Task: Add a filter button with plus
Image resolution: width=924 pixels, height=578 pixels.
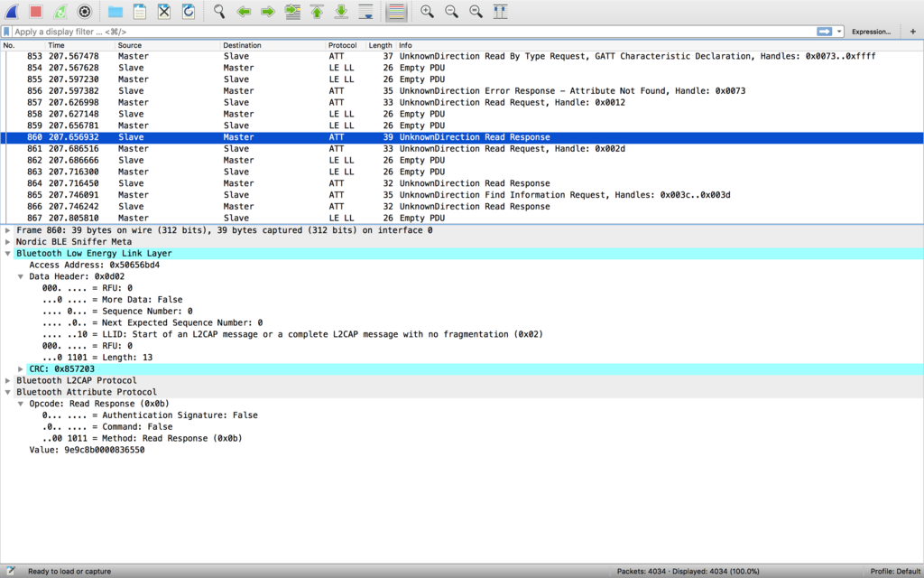Action: [913, 32]
